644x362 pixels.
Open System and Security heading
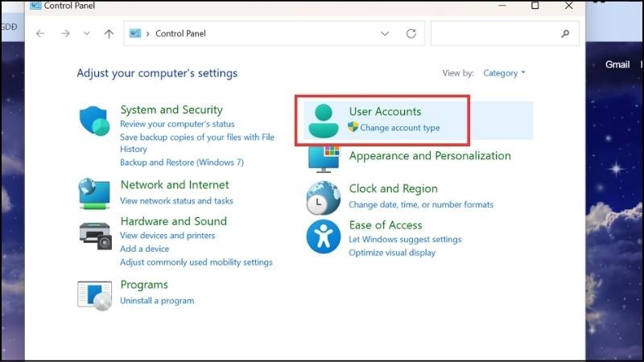point(171,109)
